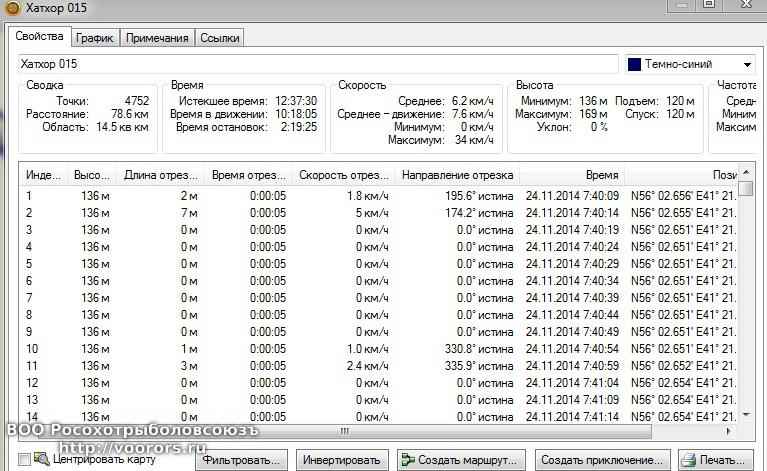Viewport: 767px width, 471px height.
Task: Enable the Центрировать карту checkbox
Action: click(25, 459)
